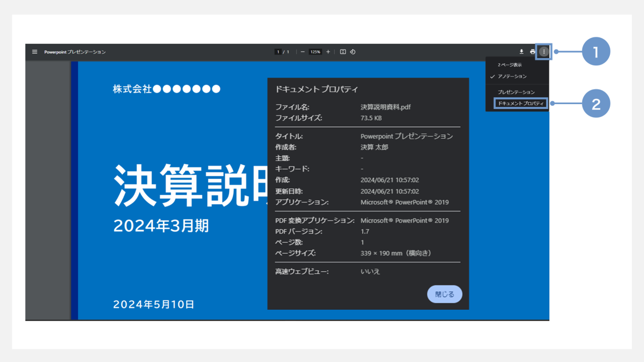Toggle the アノテーション menu option
The height and width of the screenshot is (362, 644).
517,76
